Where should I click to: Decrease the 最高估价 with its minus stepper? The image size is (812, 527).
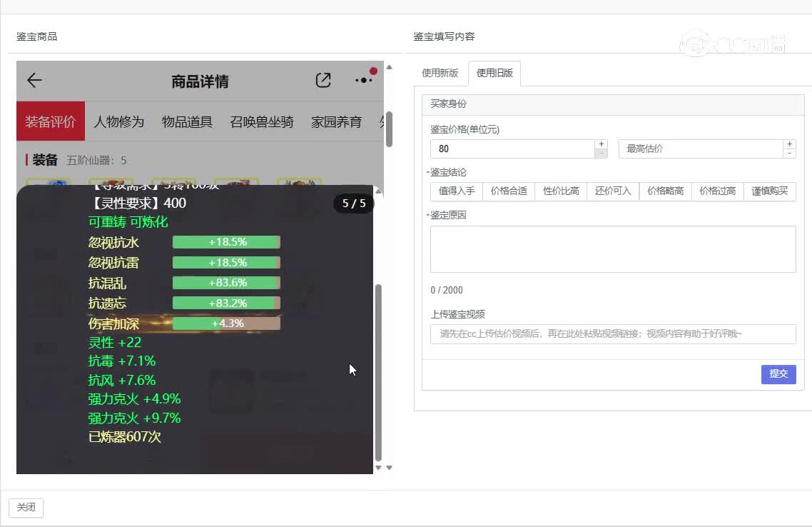789,154
